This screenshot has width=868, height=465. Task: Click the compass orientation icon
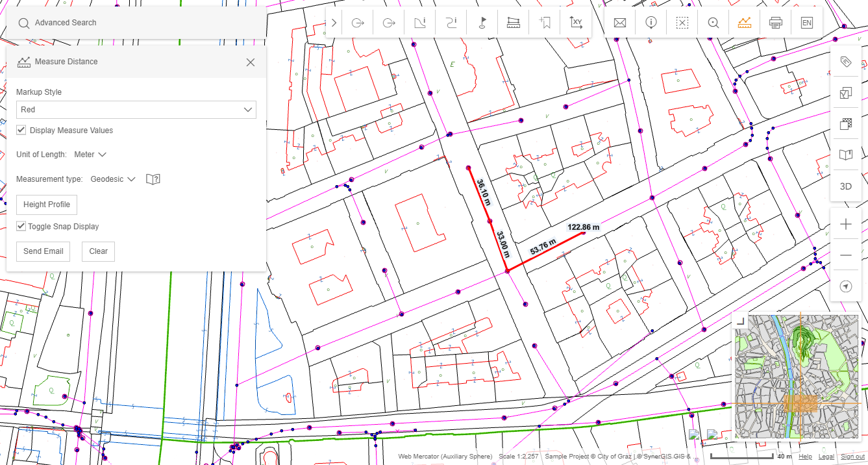[x=845, y=286]
